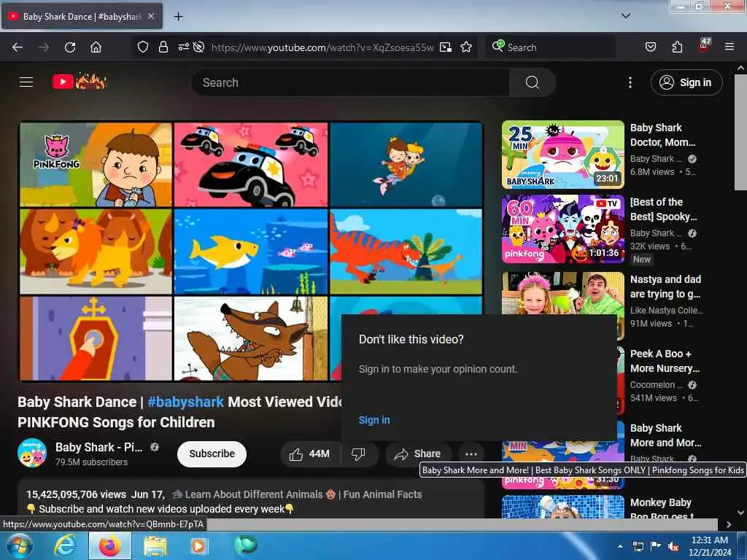Click the muted volume tray icon
Image resolution: width=747 pixels, height=560 pixels.
pos(673,546)
